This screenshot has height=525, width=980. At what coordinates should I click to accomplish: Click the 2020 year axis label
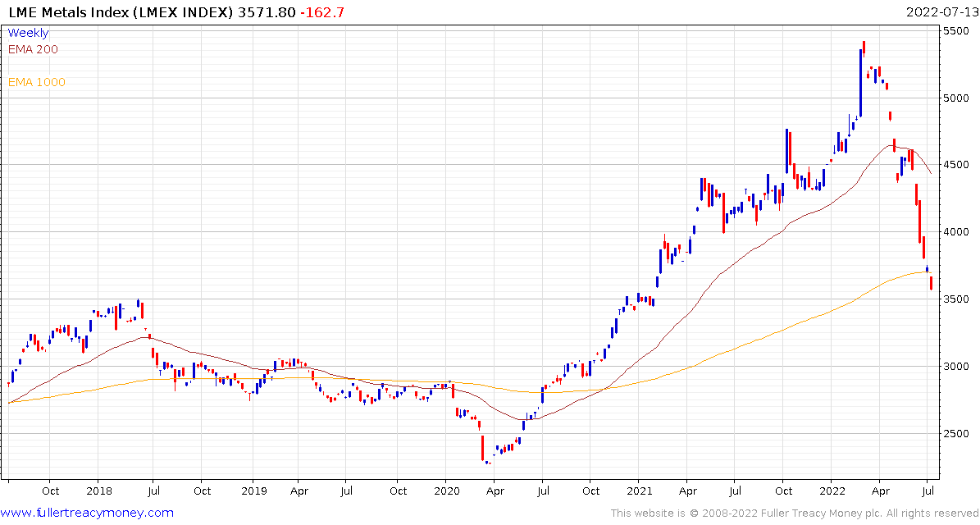pos(446,491)
